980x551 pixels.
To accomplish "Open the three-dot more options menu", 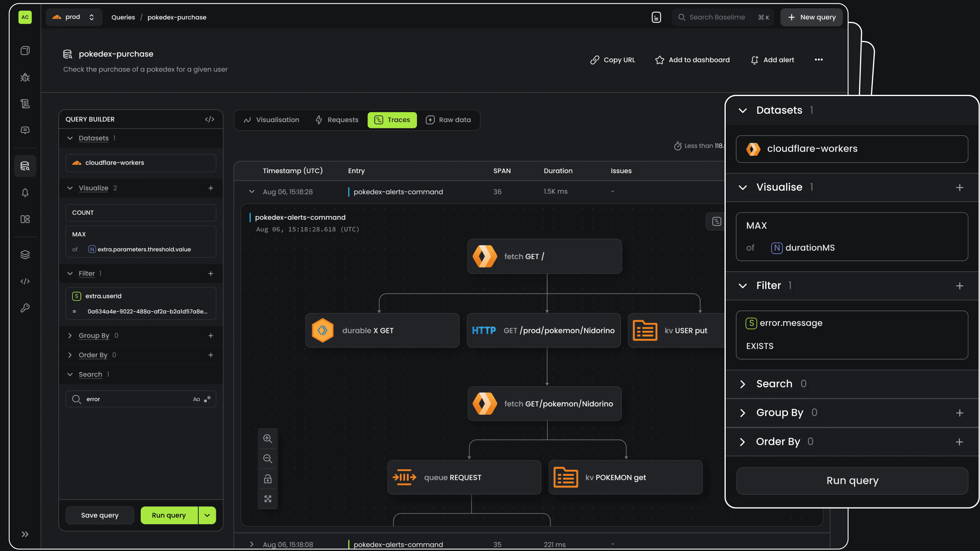I will (x=818, y=60).
